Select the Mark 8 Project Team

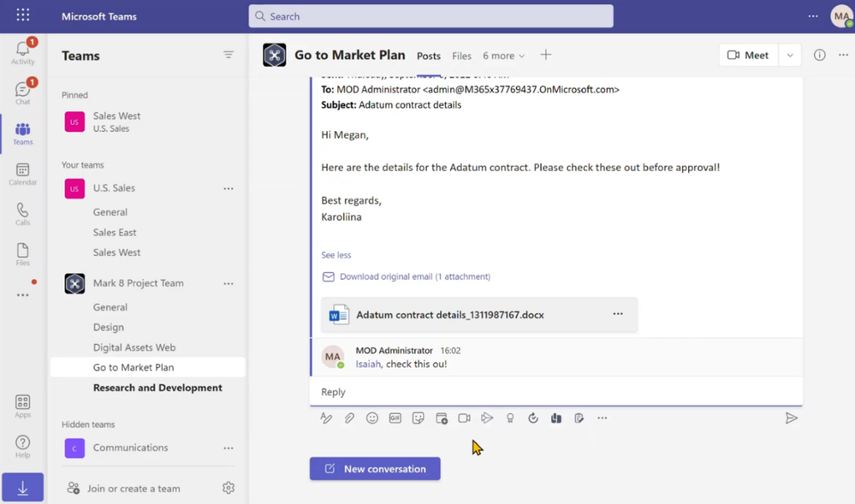[x=138, y=283]
